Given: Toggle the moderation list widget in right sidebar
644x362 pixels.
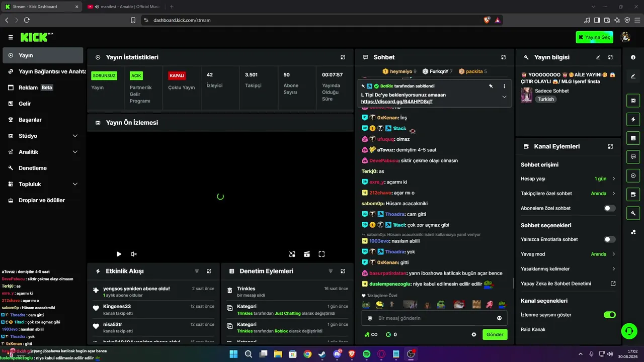Looking at the screenshot, I should 633,138.
